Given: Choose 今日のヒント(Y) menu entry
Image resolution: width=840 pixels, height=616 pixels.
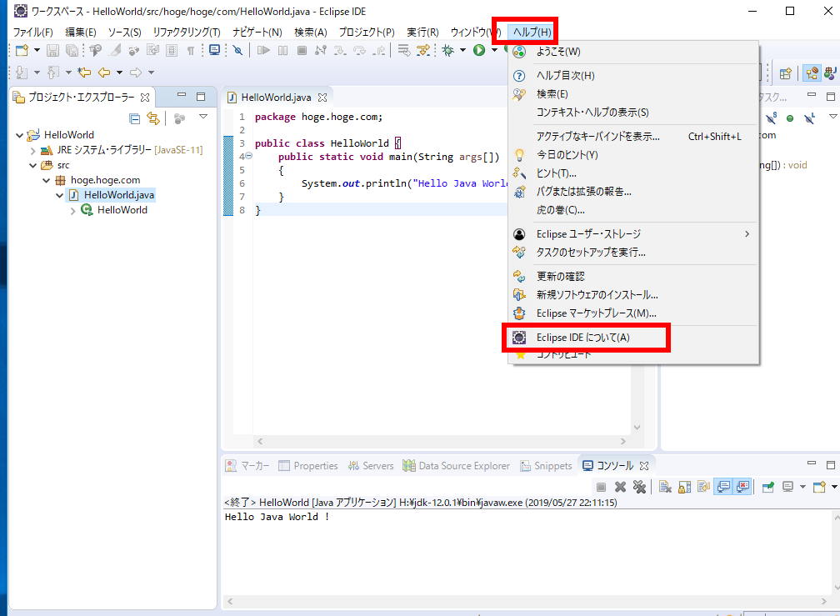Looking at the screenshot, I should click(x=632, y=155).
